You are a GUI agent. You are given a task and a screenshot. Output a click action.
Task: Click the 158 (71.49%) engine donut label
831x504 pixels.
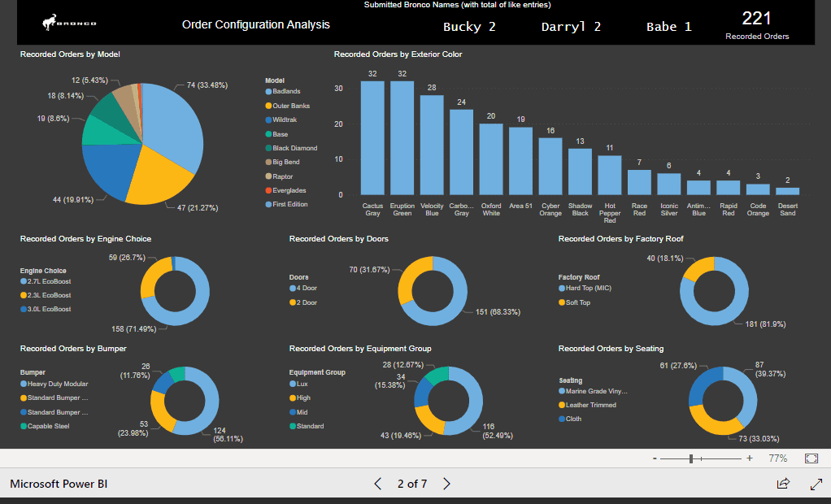(133, 329)
